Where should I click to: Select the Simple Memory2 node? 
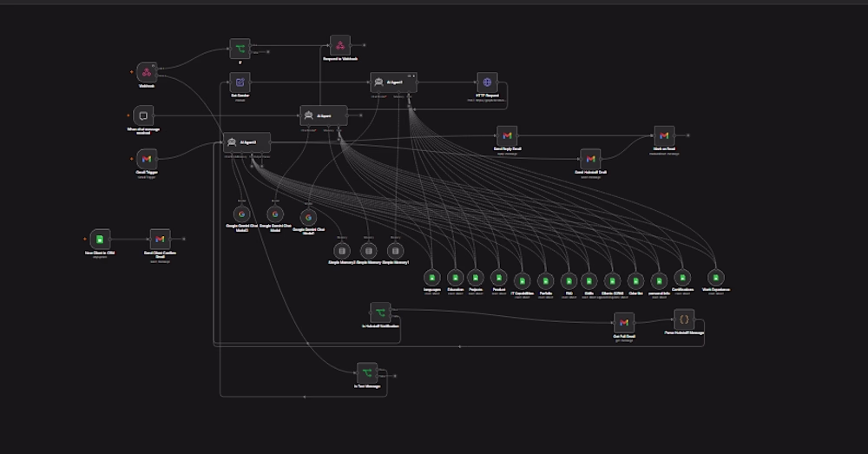(x=342, y=252)
